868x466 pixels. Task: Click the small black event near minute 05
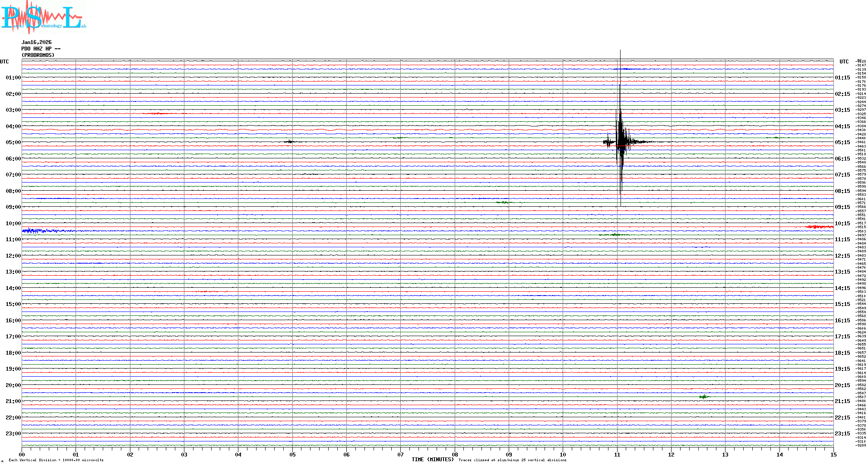tap(290, 142)
